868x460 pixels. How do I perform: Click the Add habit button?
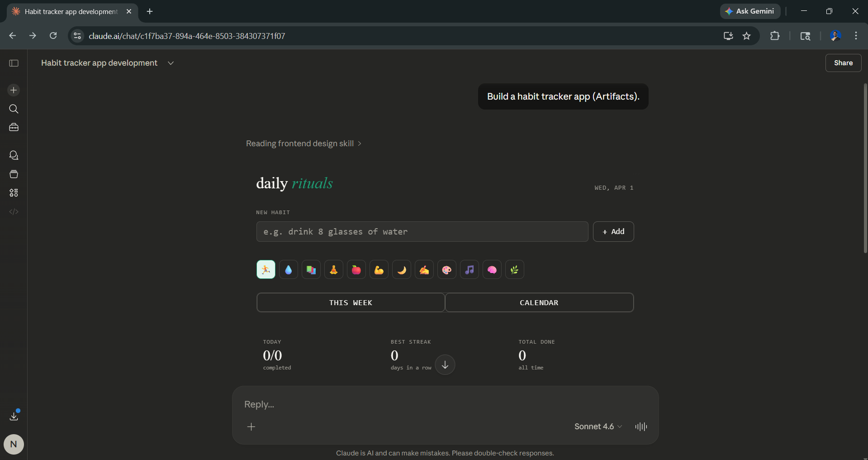click(x=613, y=232)
